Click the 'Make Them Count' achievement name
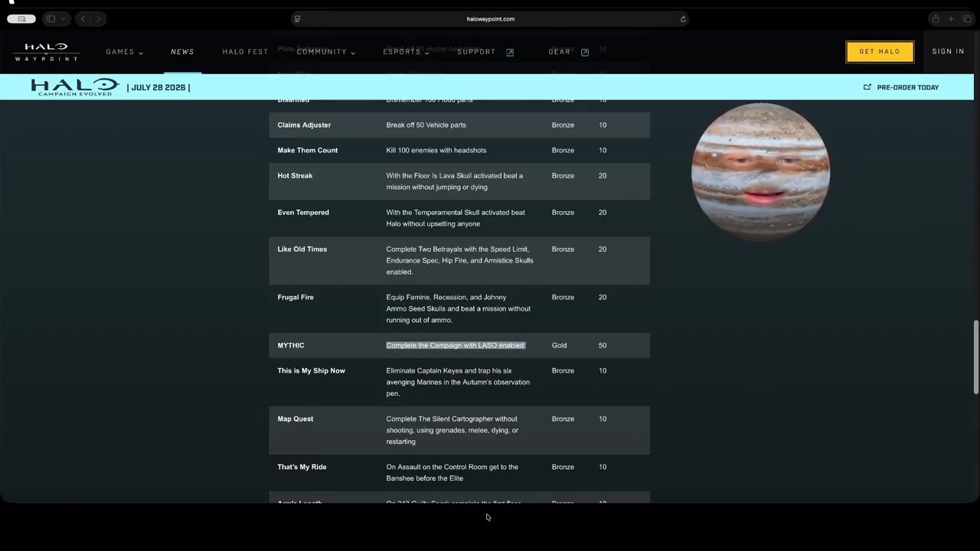 click(307, 151)
